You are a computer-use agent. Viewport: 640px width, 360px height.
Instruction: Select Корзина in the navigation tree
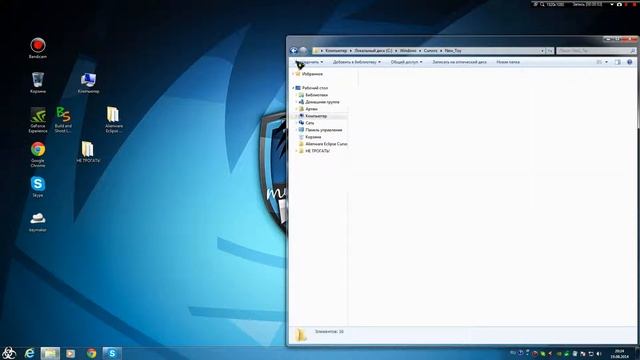click(x=313, y=137)
